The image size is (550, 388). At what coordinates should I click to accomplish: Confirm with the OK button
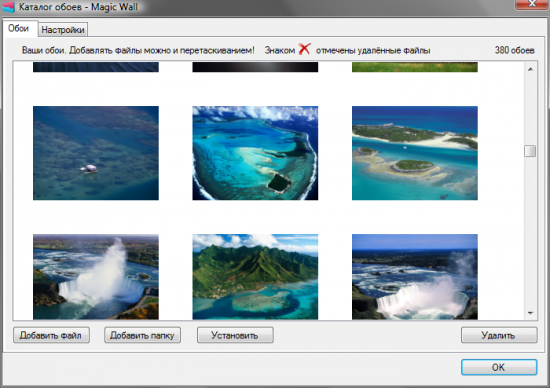click(x=499, y=367)
